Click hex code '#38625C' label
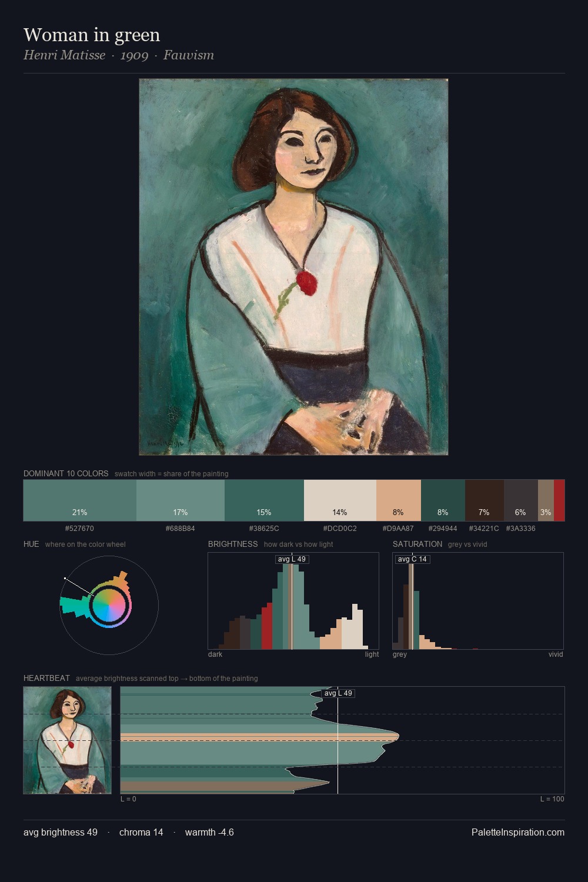 pyautogui.click(x=264, y=529)
